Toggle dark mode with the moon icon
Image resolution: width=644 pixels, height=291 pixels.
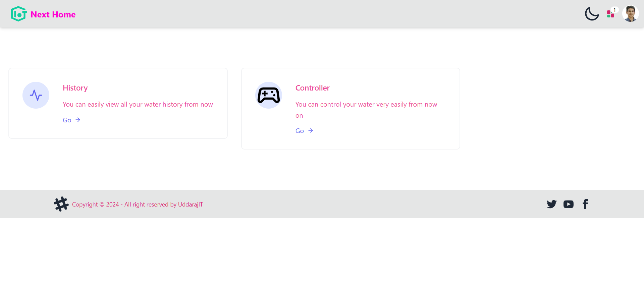(x=592, y=14)
